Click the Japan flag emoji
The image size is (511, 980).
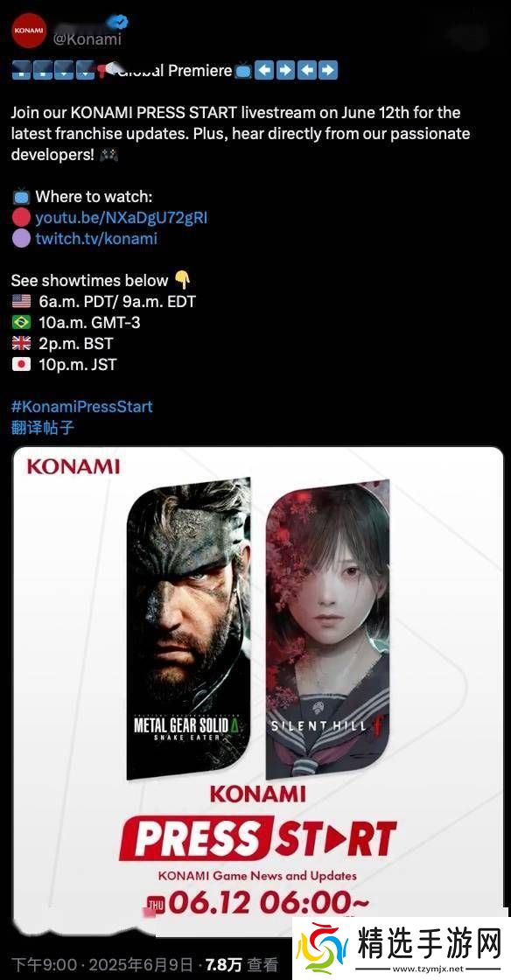tap(21, 364)
